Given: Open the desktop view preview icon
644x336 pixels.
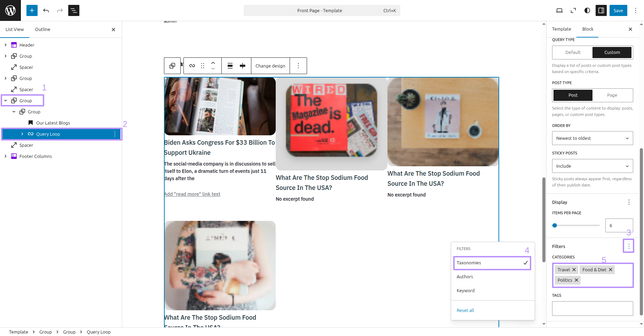Looking at the screenshot, I should pos(559,10).
